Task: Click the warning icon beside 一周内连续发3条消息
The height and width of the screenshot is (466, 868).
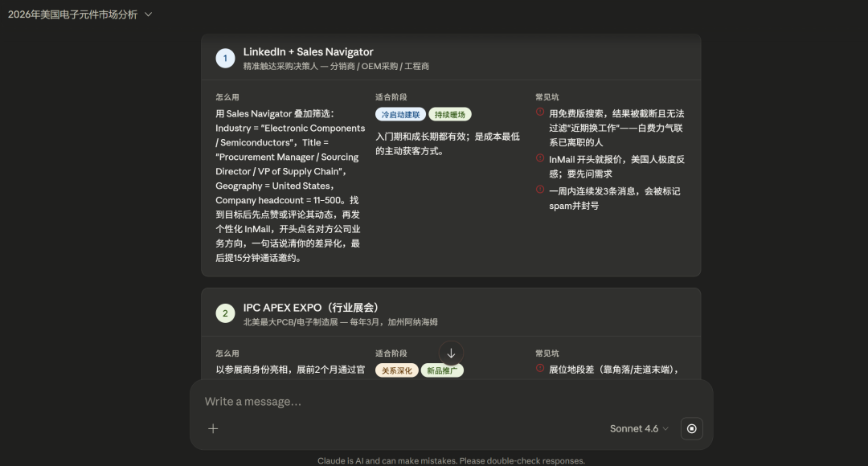Action: click(x=540, y=190)
